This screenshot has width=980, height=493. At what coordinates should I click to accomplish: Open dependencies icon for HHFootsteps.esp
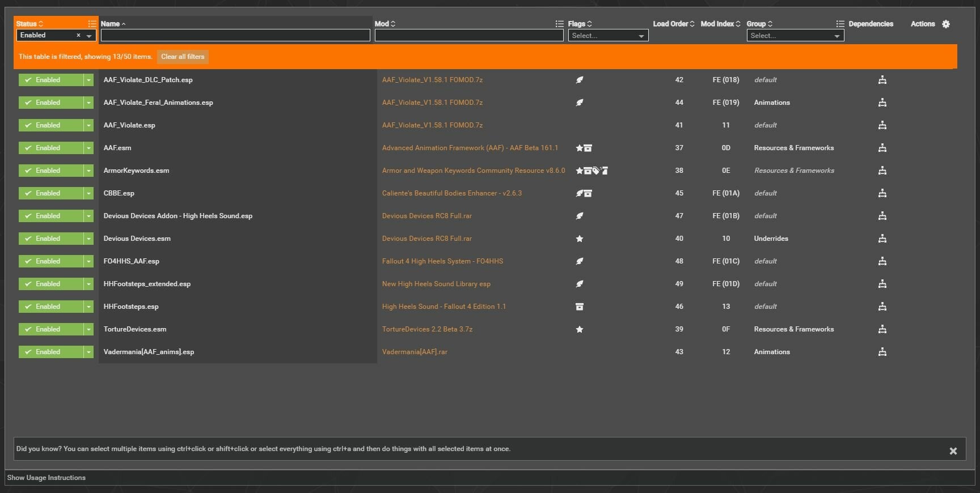coord(882,307)
